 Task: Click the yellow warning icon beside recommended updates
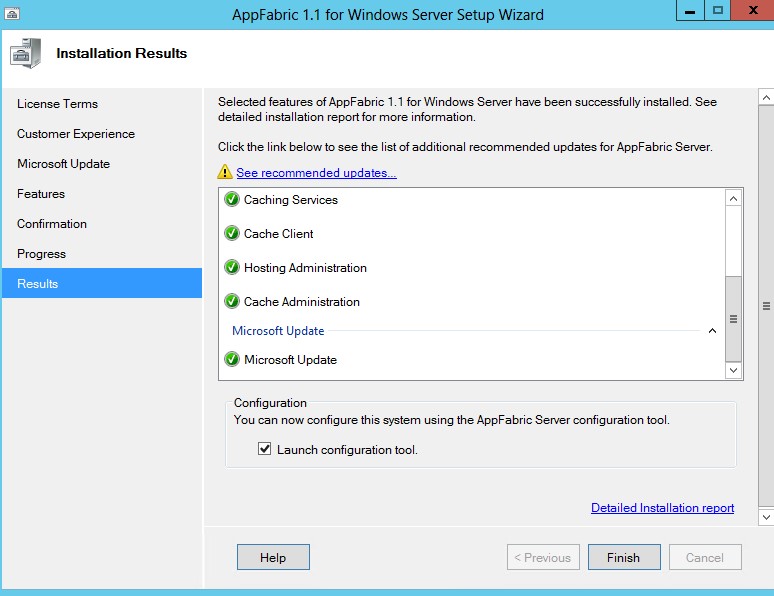click(225, 172)
